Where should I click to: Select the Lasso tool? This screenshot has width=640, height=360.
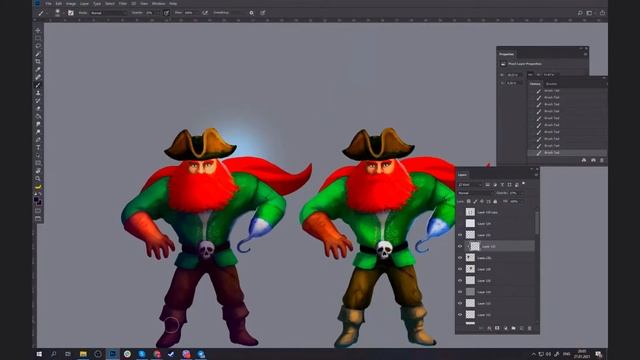coord(38,46)
